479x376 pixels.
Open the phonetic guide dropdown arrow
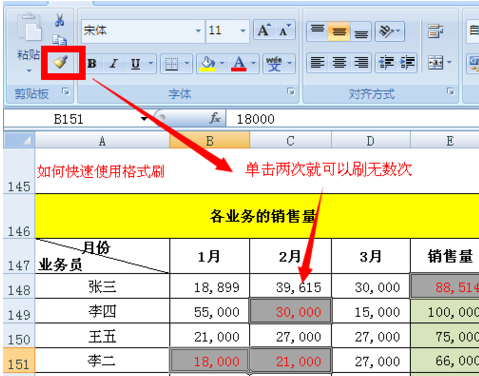[x=289, y=63]
